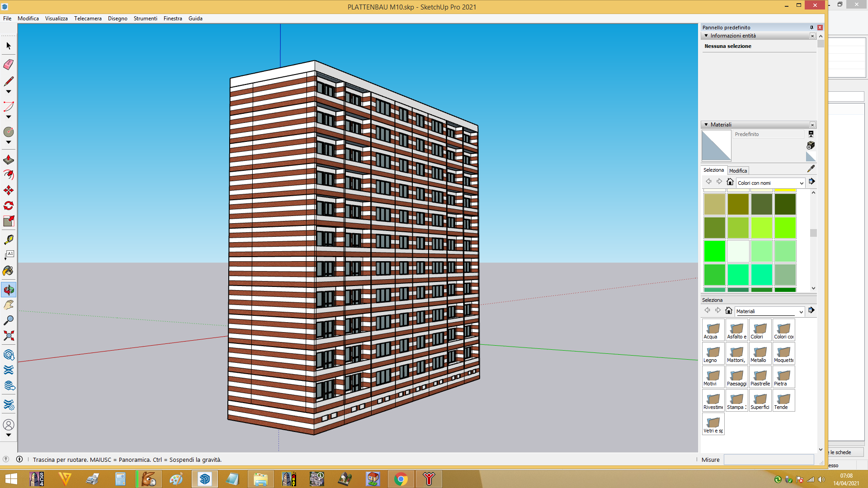Viewport: 868px width, 488px height.
Task: Select the Orbit tool
Action: tap(9, 290)
